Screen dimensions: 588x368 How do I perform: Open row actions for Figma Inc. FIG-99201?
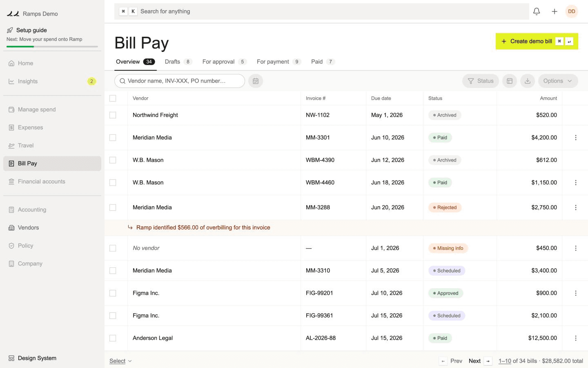click(x=576, y=293)
